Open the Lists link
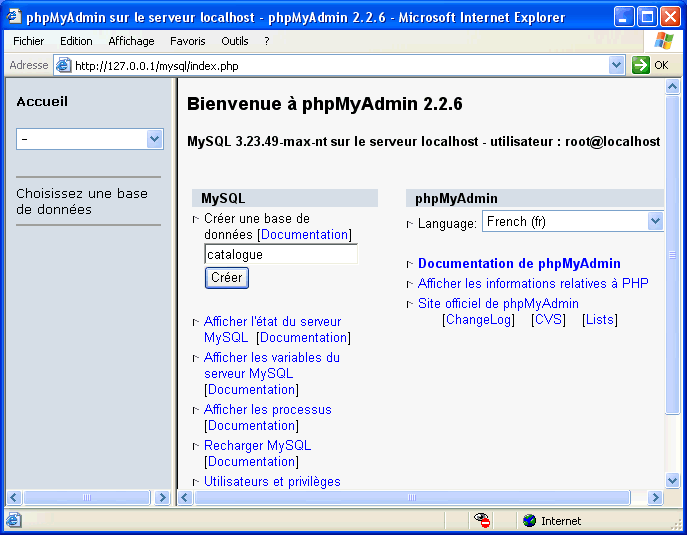This screenshot has height=535, width=687. pos(600,320)
